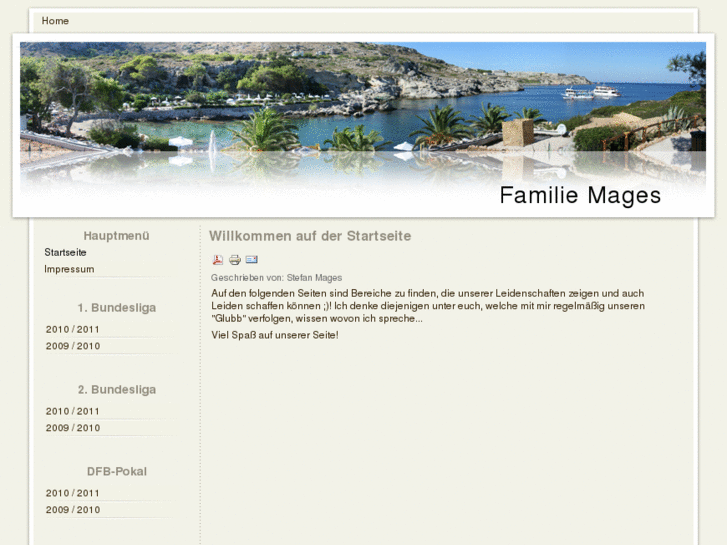
Task: Click the 2. Bundesliga section heading
Action: coord(116,390)
